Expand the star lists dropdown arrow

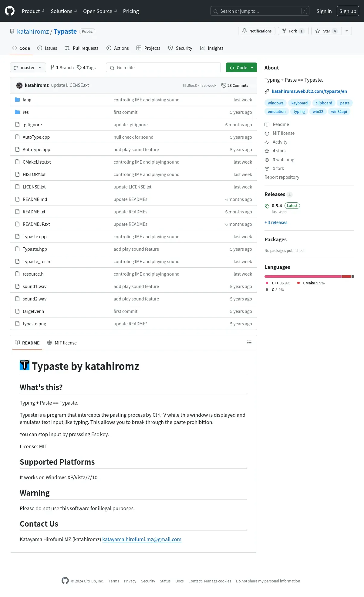pos(347,31)
